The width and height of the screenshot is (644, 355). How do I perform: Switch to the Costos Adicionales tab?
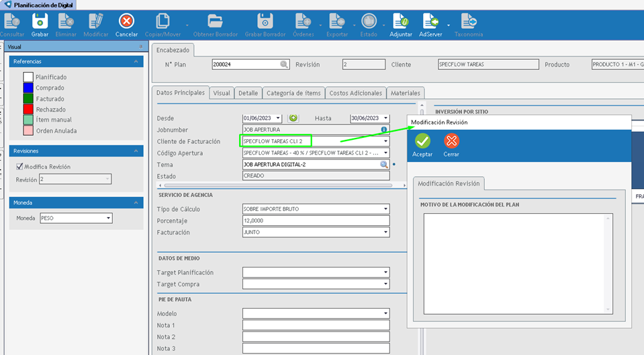[x=357, y=93]
